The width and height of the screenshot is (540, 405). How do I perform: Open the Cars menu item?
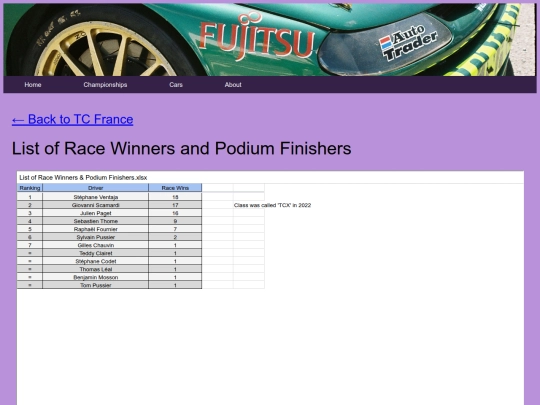tap(176, 85)
